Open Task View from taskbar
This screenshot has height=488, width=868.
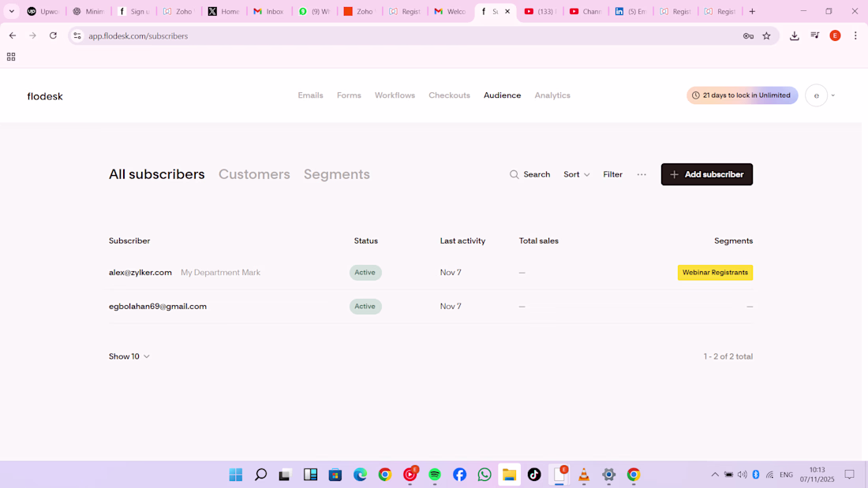[285, 475]
